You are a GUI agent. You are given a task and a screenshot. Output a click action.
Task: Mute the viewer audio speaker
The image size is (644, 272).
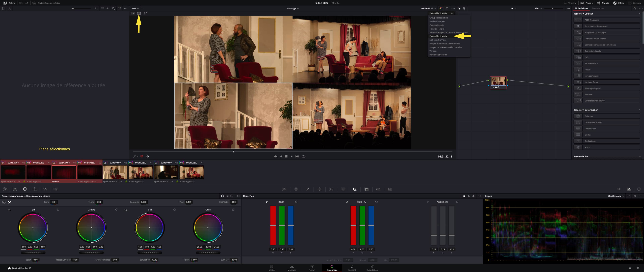tap(147, 156)
